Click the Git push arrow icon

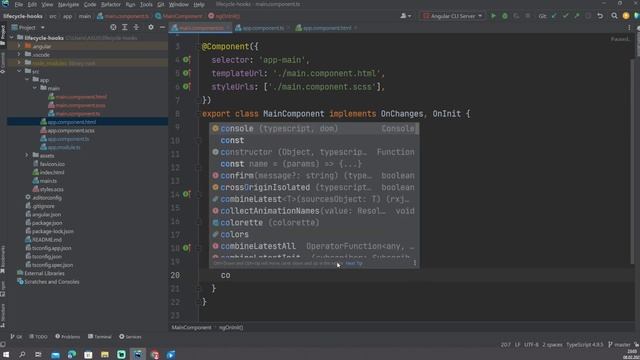(577, 16)
